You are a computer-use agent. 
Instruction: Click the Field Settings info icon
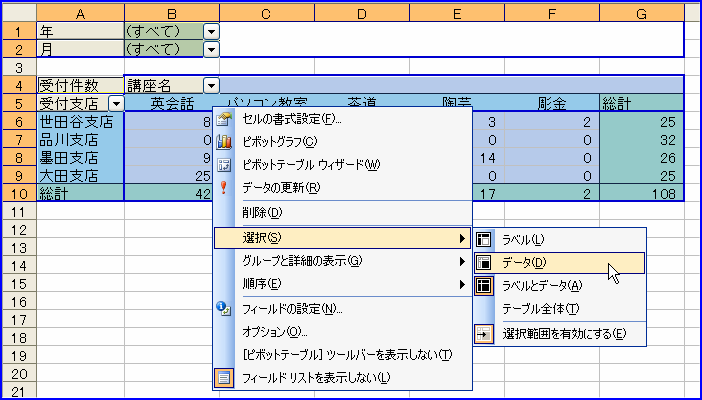click(223, 308)
